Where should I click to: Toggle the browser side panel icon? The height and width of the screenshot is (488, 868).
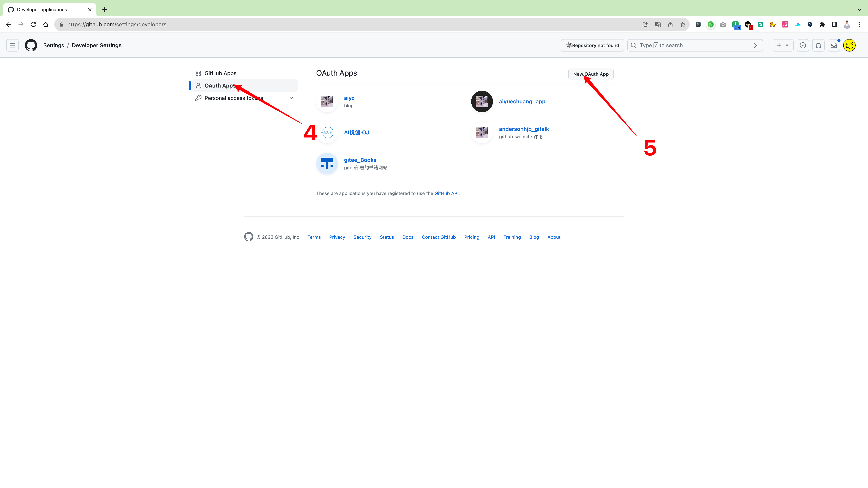835,24
